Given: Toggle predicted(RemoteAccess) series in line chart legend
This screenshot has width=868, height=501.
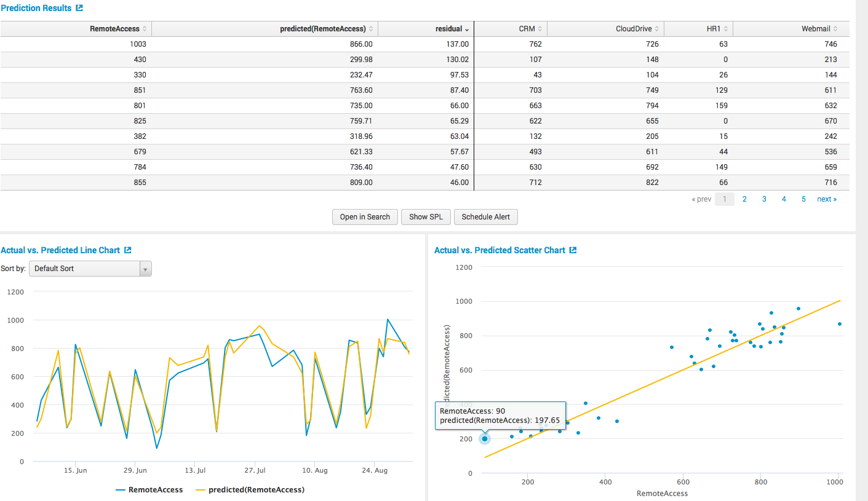Looking at the screenshot, I should [250, 490].
